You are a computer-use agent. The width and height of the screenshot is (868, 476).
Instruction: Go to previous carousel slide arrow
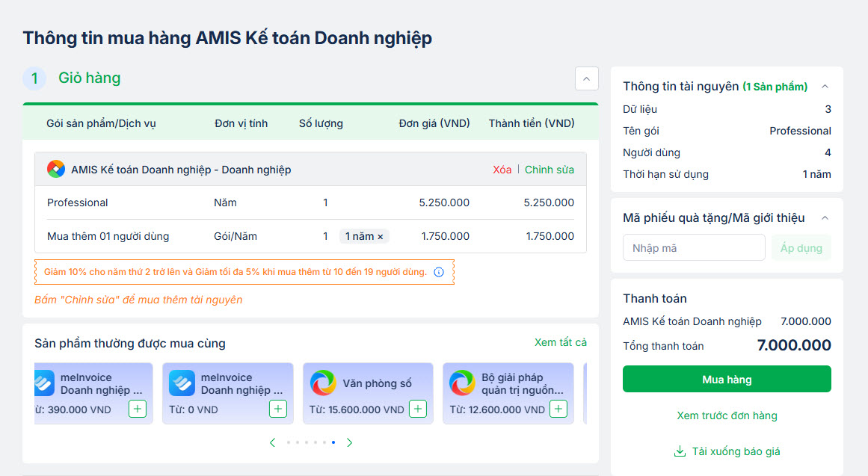click(x=272, y=442)
